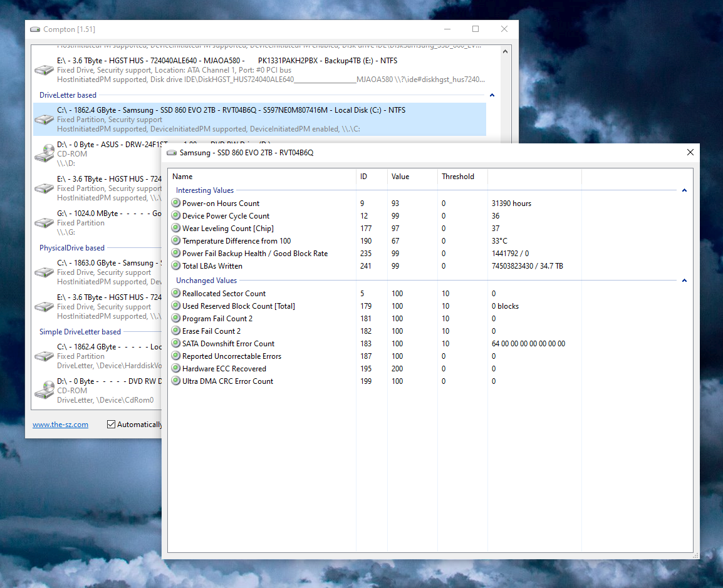Image resolution: width=723 pixels, height=588 pixels.
Task: Click the drive icon in the Samsung SSD 860 EVO window title
Action: pyautogui.click(x=172, y=153)
